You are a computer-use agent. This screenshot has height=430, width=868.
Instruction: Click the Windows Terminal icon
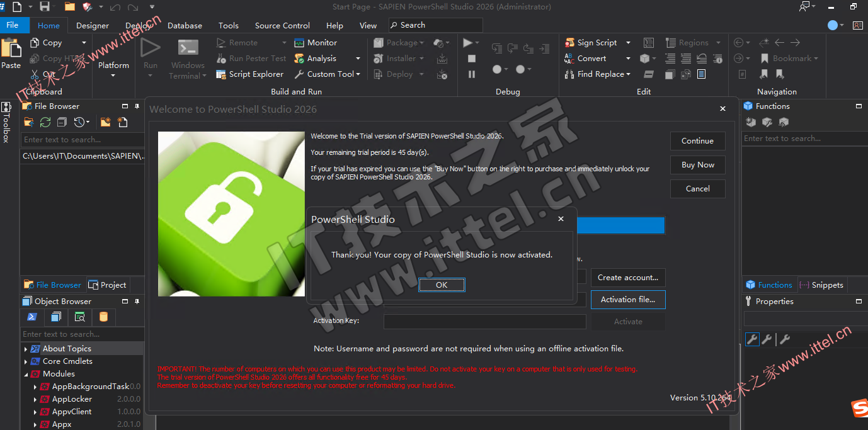tap(188, 48)
